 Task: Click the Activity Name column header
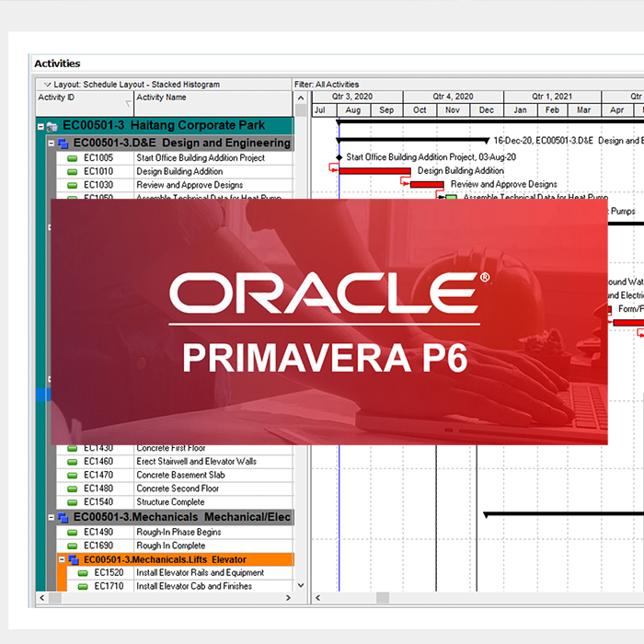tap(212, 98)
